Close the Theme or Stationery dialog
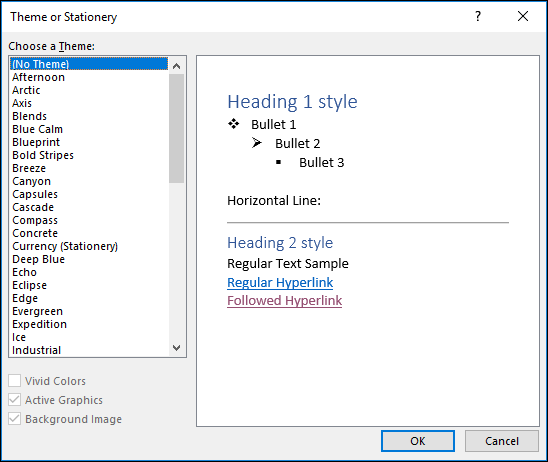 [523, 16]
